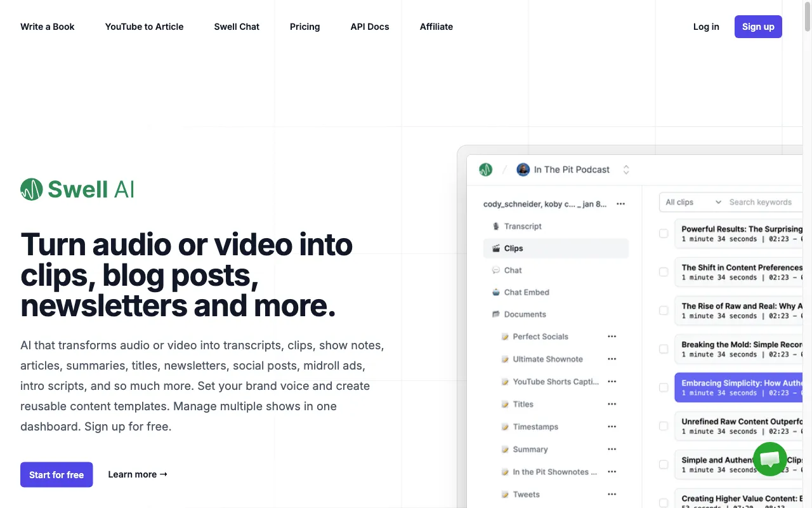Image resolution: width=812 pixels, height=508 pixels.
Task: Select the Powerful Results clip card
Action: 738,234
